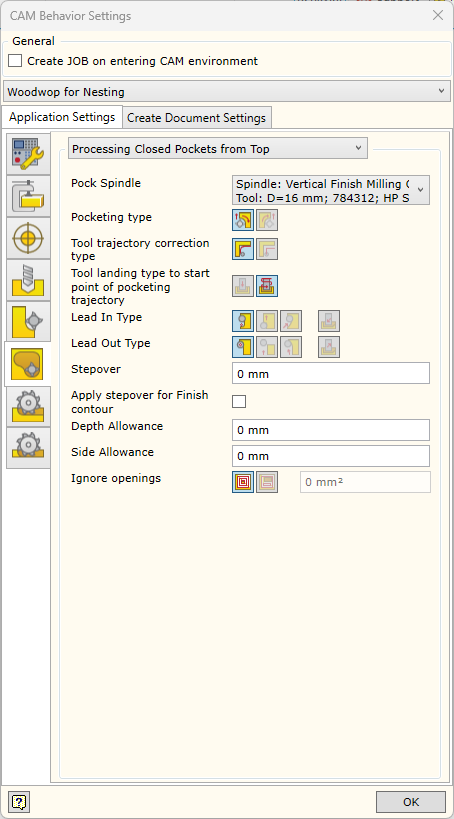454x819 pixels.
Task: Choose the second Ignore openings icon
Action: (x=267, y=482)
